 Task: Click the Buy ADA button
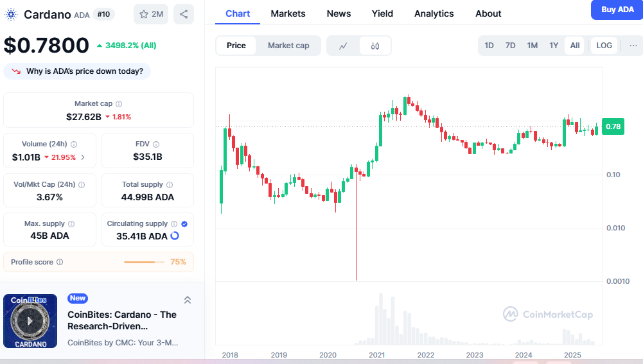pos(617,10)
